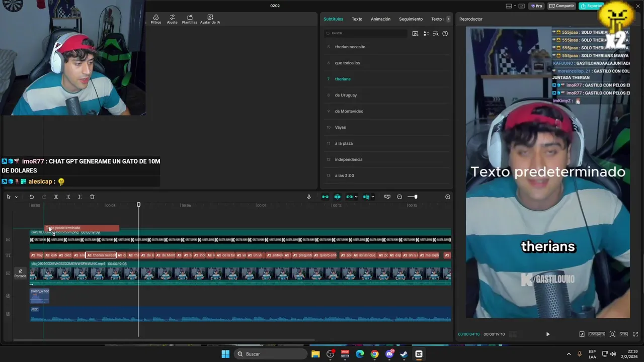Image resolution: width=644 pixels, height=362 pixels.
Task: Click the microphone record voiceover icon
Action: coord(309,197)
